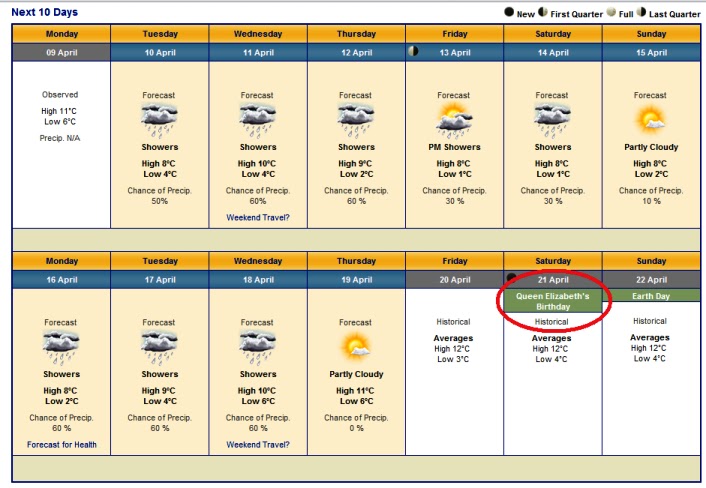Click the PM Showers icon for 13 April
706x488 pixels.
(454, 120)
